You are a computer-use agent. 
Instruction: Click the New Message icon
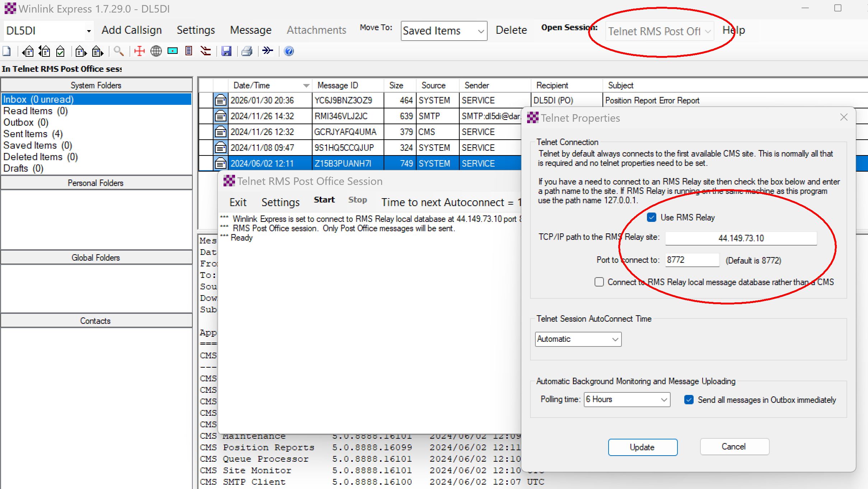(x=6, y=51)
